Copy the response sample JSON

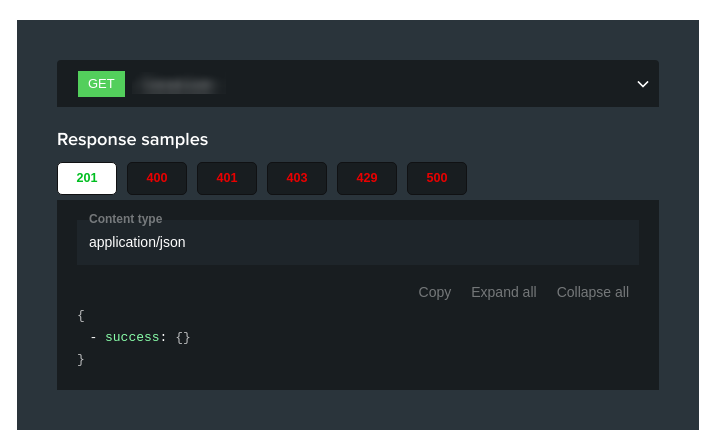click(x=434, y=292)
